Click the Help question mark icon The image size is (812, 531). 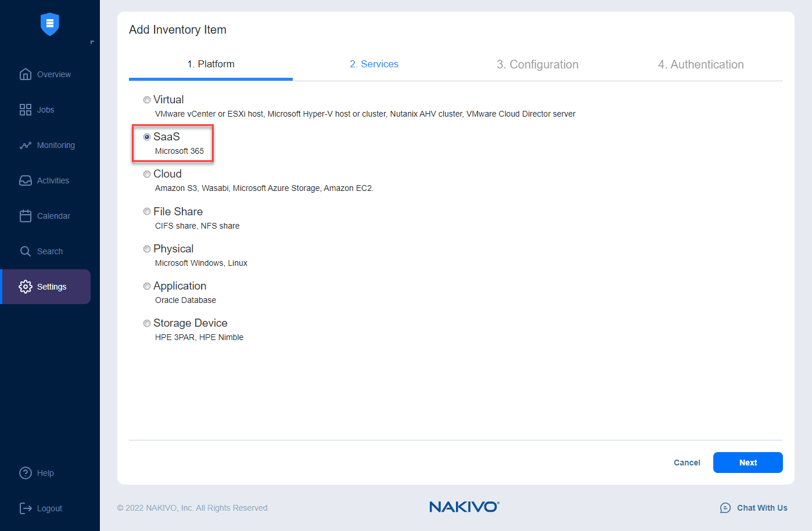(x=26, y=472)
